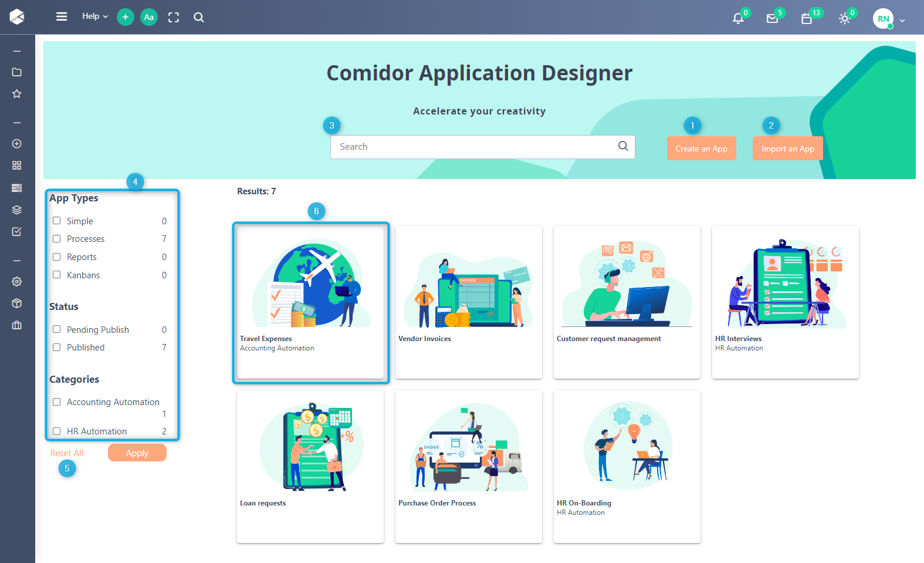Open notifications bell icon

[738, 18]
